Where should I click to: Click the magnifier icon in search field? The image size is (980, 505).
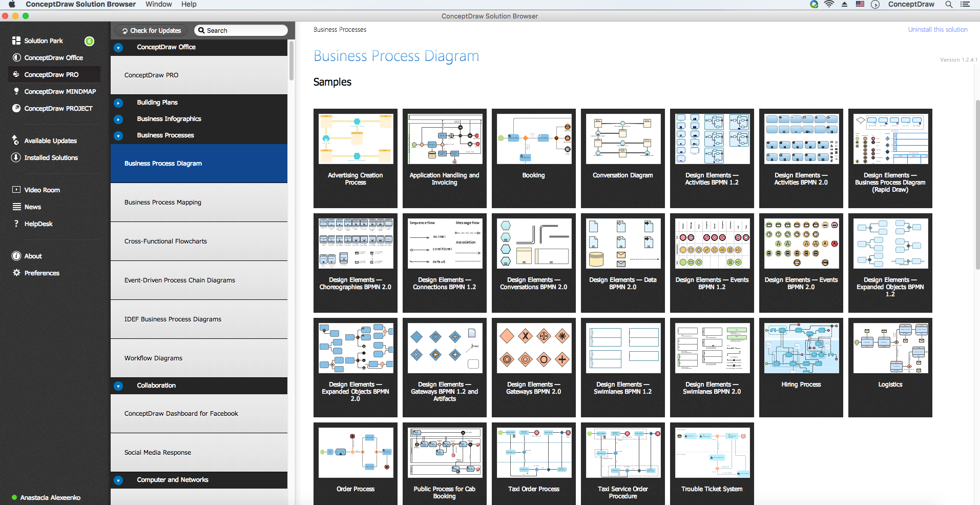click(201, 30)
